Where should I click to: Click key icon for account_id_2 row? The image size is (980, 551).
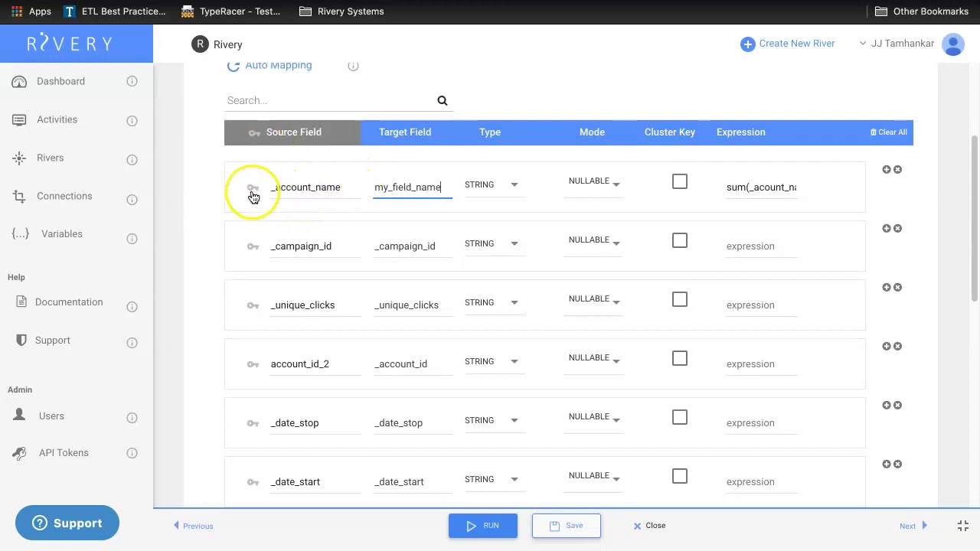(253, 364)
